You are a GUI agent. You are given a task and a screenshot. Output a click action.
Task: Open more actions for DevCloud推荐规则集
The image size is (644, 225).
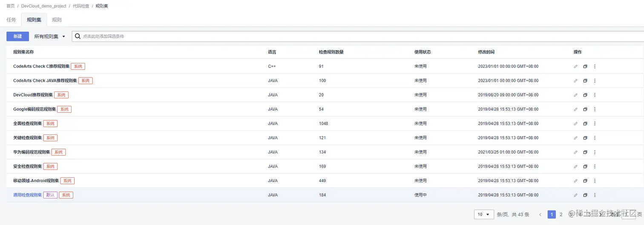(x=595, y=95)
